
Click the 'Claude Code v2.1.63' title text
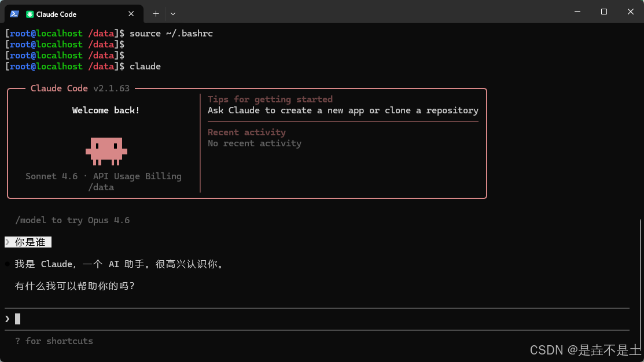click(x=80, y=88)
